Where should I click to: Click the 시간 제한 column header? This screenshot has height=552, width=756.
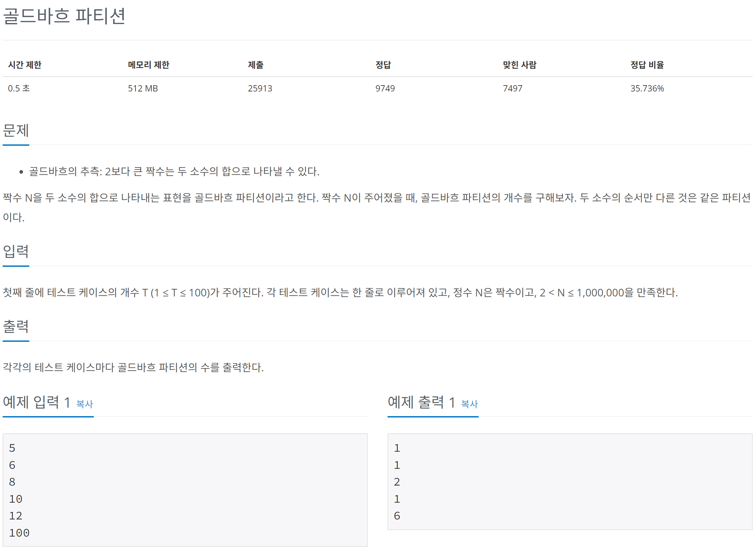pyautogui.click(x=25, y=65)
